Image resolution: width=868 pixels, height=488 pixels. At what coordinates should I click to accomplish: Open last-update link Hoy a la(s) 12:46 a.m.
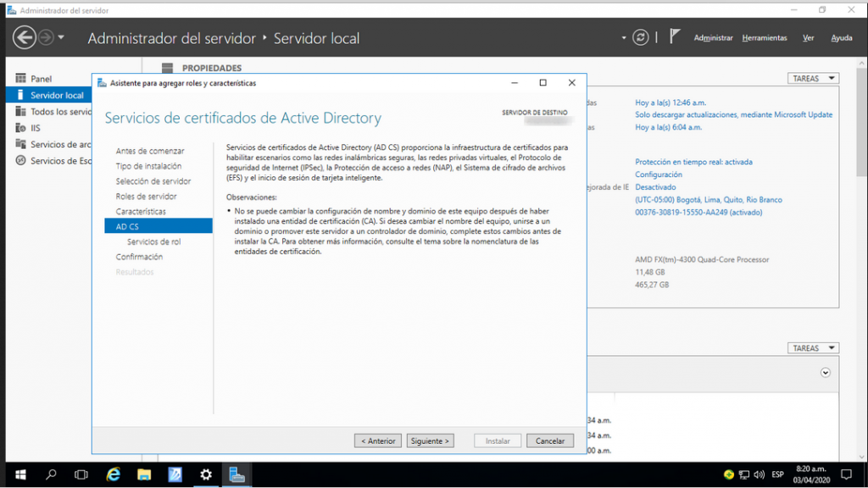coord(670,103)
